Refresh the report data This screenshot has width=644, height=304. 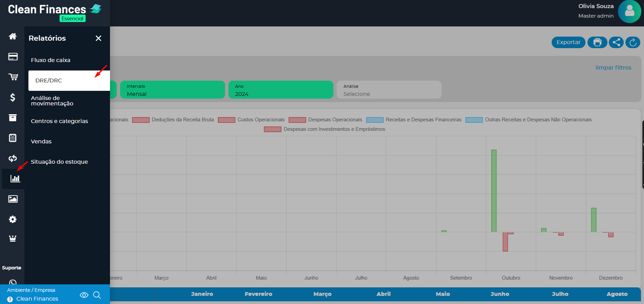633,42
